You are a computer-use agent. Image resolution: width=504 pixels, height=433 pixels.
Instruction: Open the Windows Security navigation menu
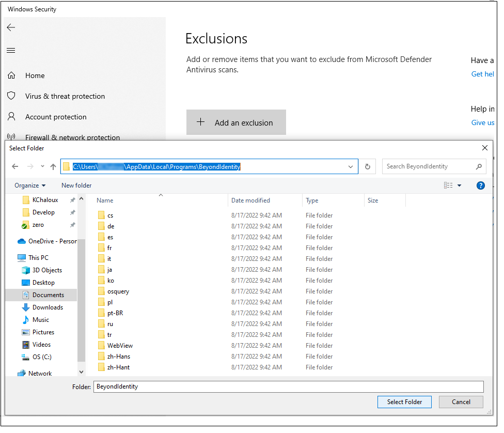click(x=11, y=50)
